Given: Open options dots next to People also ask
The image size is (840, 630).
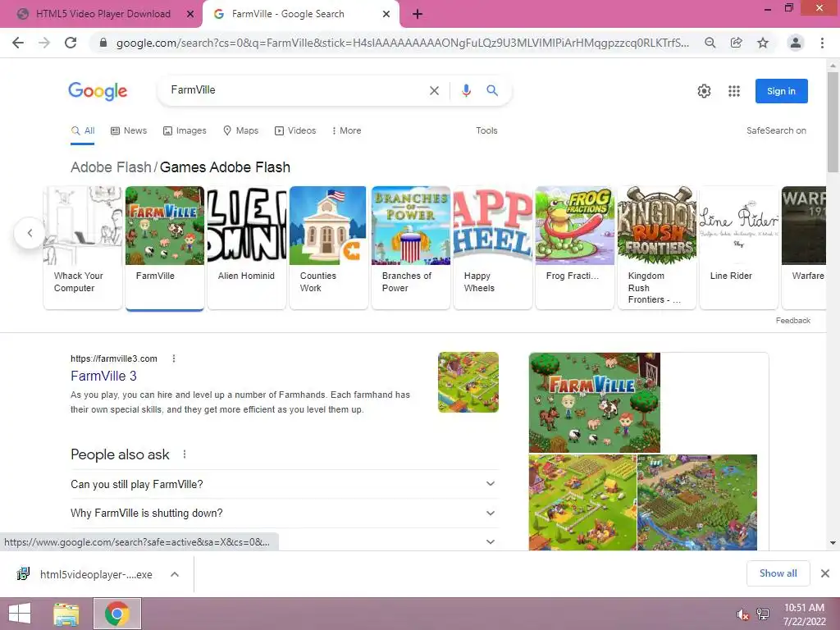Looking at the screenshot, I should click(185, 454).
